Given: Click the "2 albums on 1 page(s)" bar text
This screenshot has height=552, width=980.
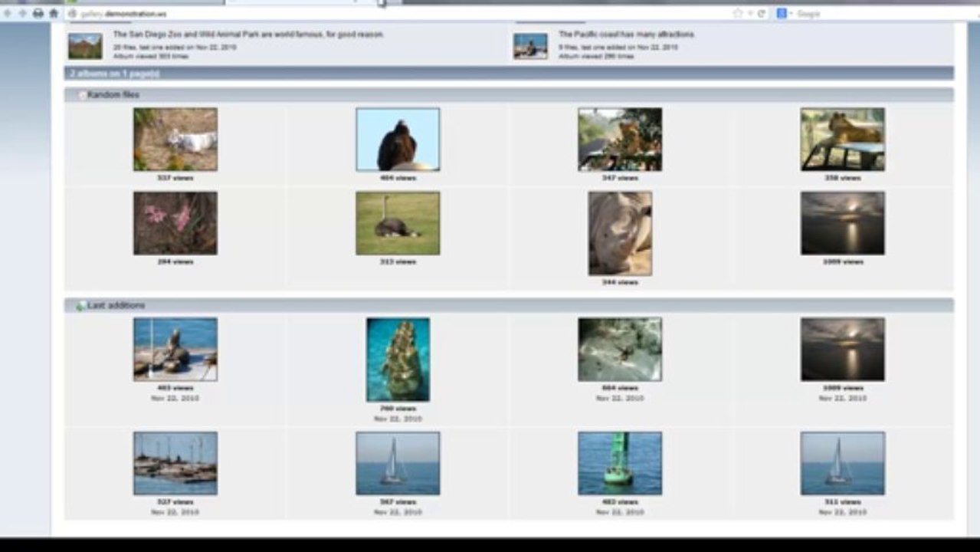Looking at the screenshot, I should pyautogui.click(x=114, y=74).
